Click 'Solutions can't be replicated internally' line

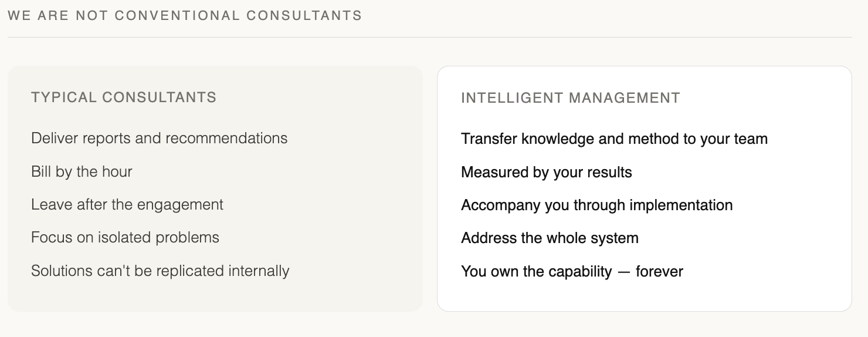coord(160,271)
